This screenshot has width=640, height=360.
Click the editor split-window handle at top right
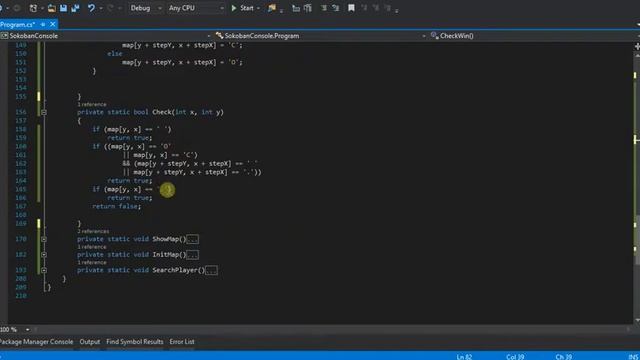[637, 46]
